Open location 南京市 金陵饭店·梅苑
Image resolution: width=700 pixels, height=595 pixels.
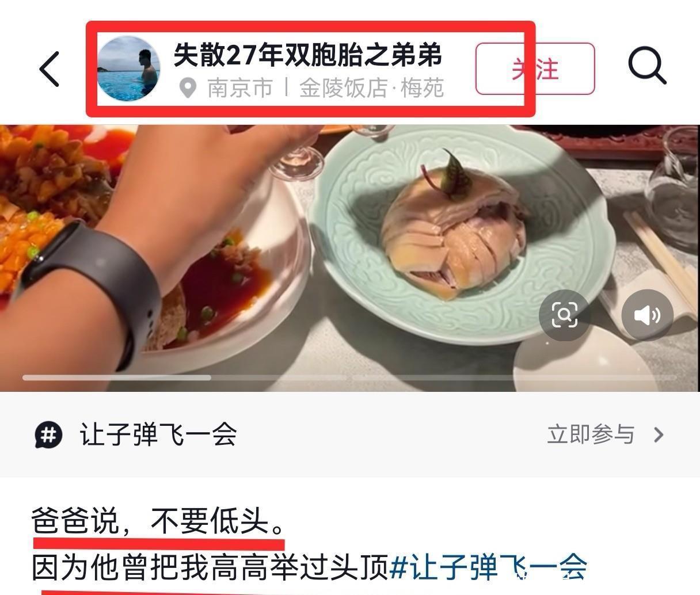325,89
